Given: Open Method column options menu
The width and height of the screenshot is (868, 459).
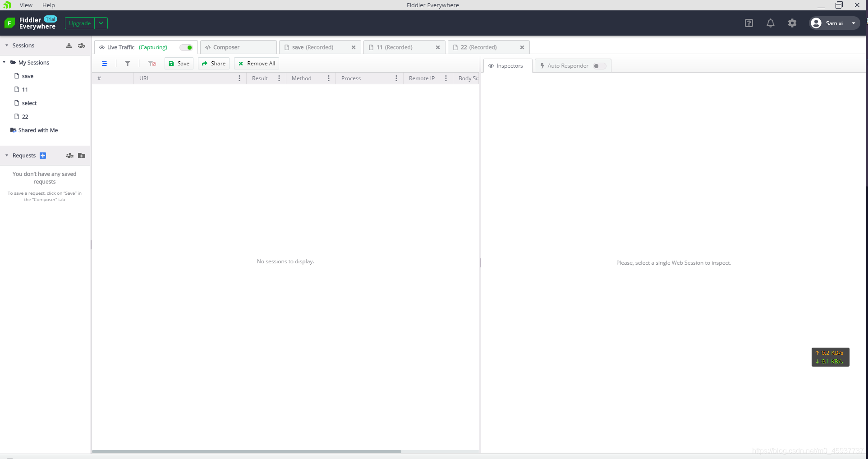Looking at the screenshot, I should coord(329,78).
